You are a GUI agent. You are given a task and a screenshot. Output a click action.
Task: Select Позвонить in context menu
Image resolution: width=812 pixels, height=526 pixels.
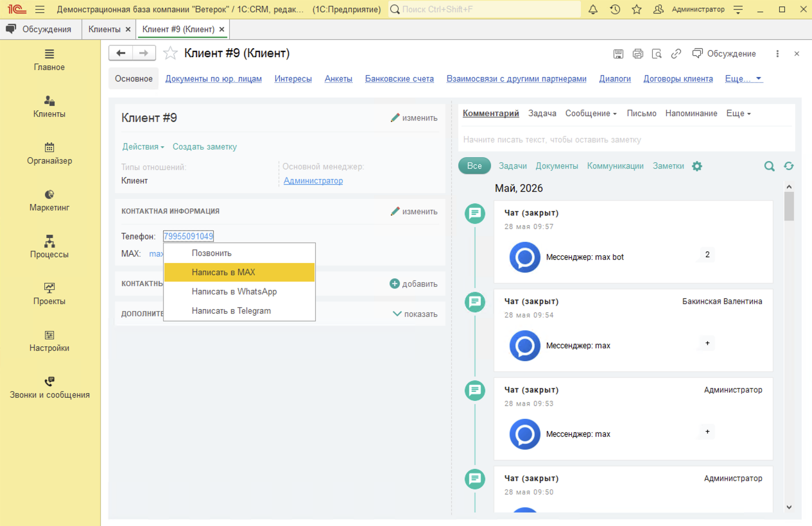coord(239,253)
